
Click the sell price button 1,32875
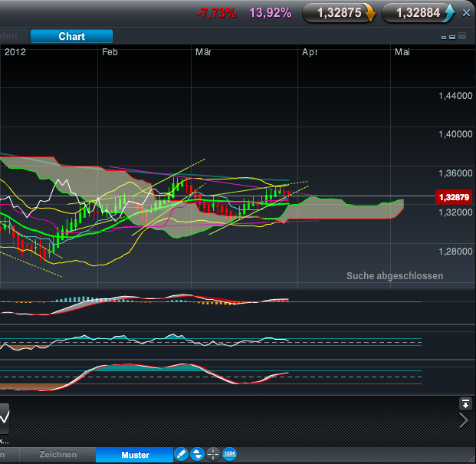pos(339,13)
